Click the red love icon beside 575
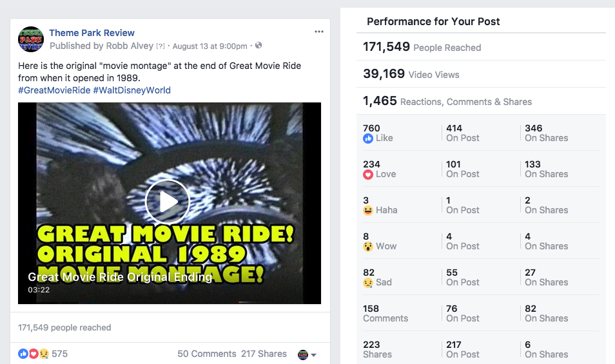The height and width of the screenshot is (364, 615). coord(34,354)
